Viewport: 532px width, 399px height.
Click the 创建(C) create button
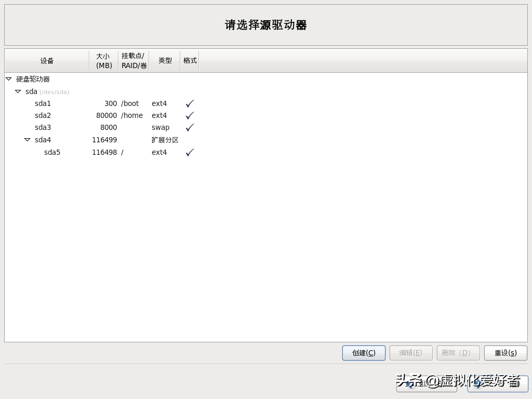click(364, 353)
